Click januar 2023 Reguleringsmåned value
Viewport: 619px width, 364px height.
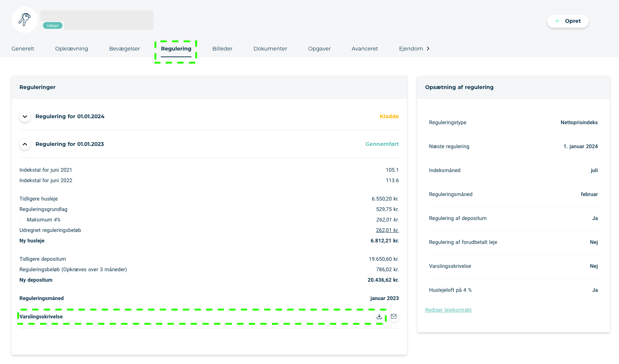click(x=384, y=298)
